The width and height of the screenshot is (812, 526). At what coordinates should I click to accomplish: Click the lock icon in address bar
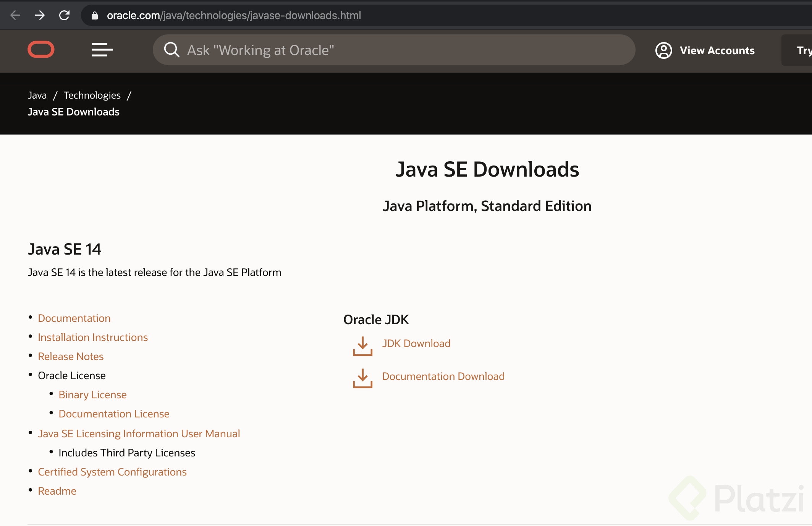[x=95, y=15]
